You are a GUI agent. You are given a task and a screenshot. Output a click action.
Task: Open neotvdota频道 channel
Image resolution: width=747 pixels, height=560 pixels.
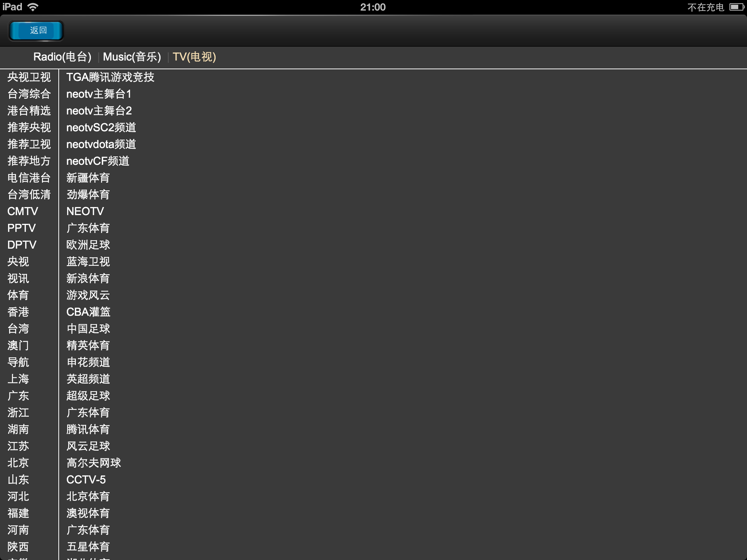click(101, 144)
